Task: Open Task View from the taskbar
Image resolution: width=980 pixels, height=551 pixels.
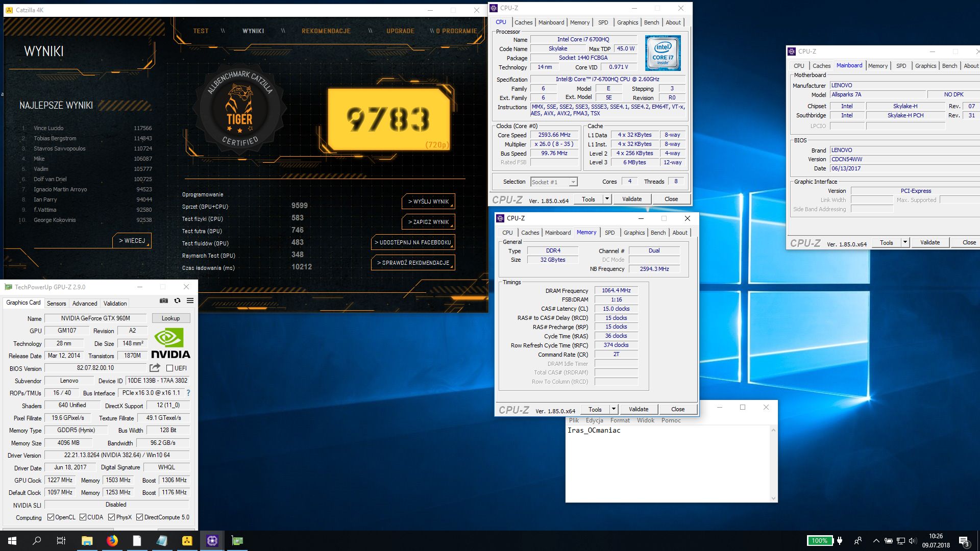Action: (61, 541)
